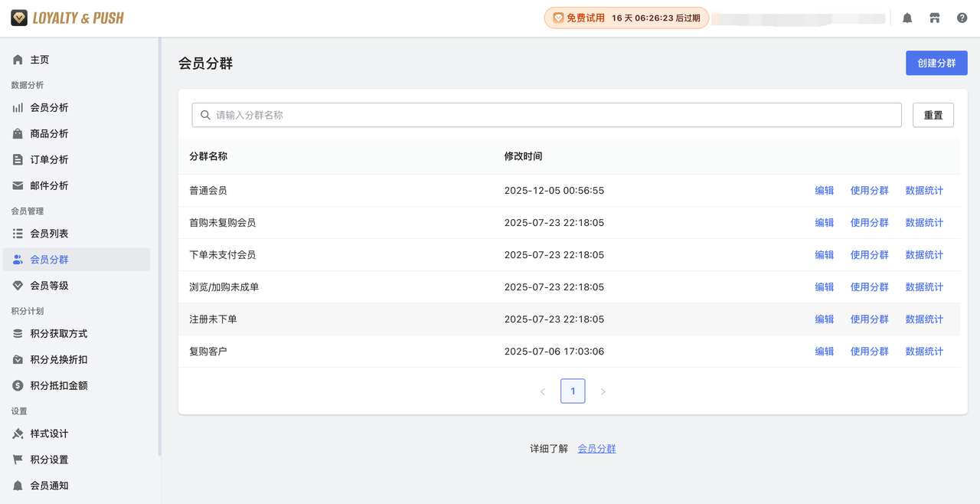Select the 会员等级 tag icon
980x504 pixels.
pos(17,285)
